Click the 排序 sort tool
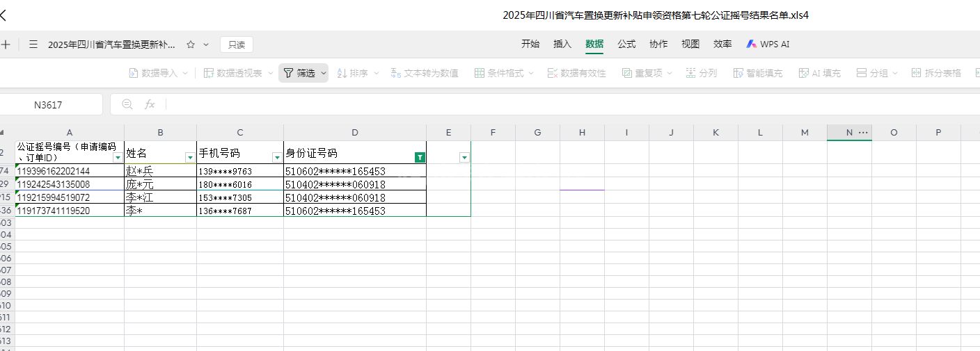Image resolution: width=980 pixels, height=351 pixels. tap(353, 73)
